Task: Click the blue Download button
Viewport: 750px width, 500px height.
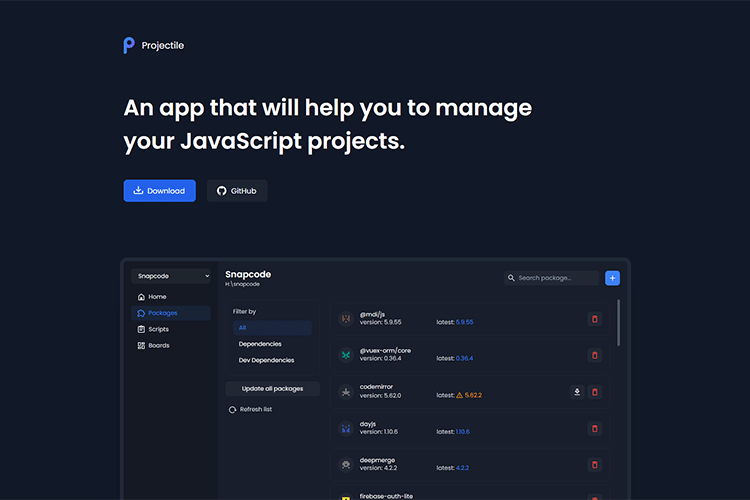Action: [x=159, y=191]
